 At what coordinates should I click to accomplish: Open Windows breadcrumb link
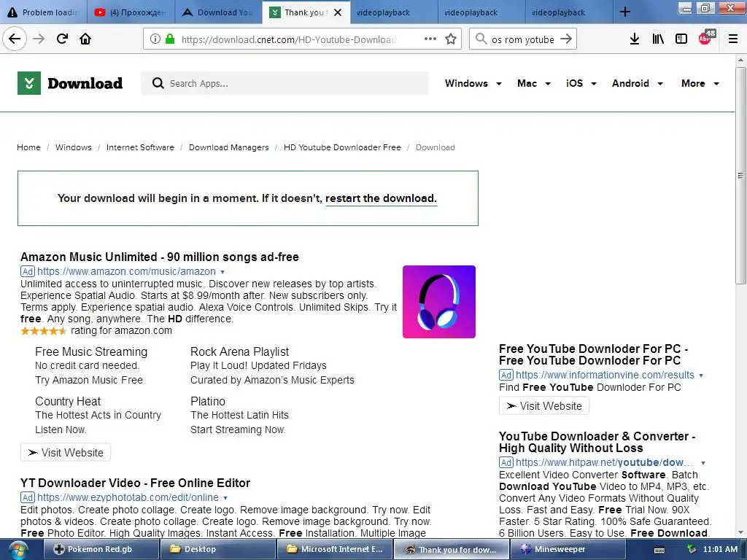[74, 147]
